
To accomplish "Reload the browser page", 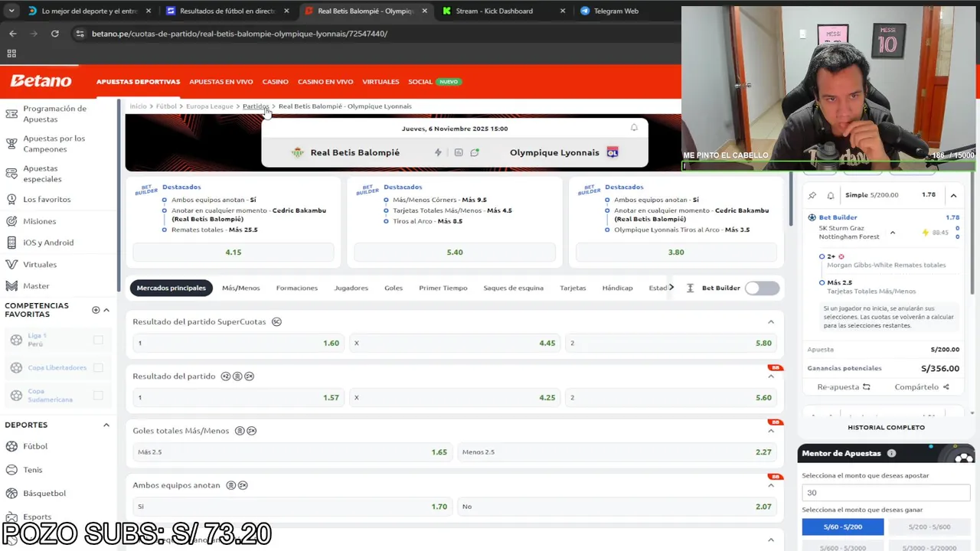I will point(54,34).
